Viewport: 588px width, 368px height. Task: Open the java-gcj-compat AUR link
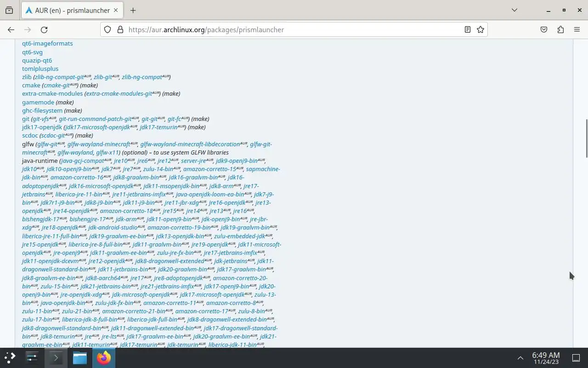click(83, 161)
